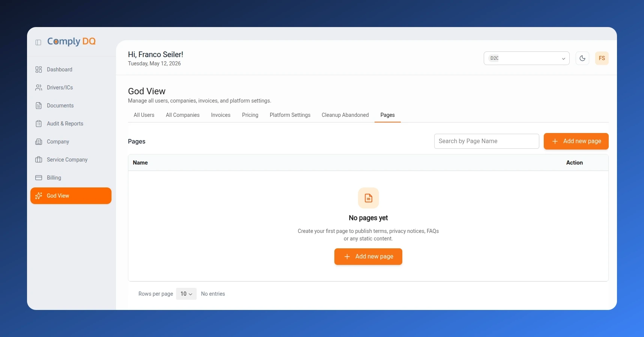
Task: Go to Drivers/ICs in the sidebar
Action: (71, 88)
